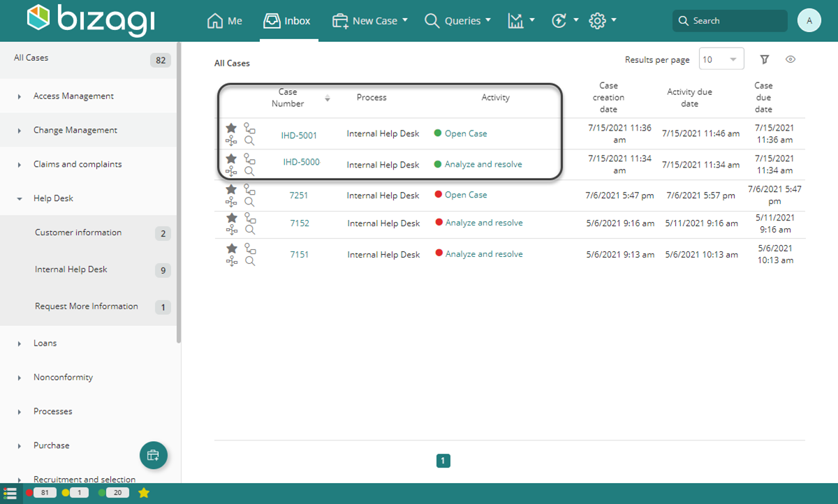Switch to the Inbox tab
Viewport: 838px width, 504px height.
(x=287, y=21)
